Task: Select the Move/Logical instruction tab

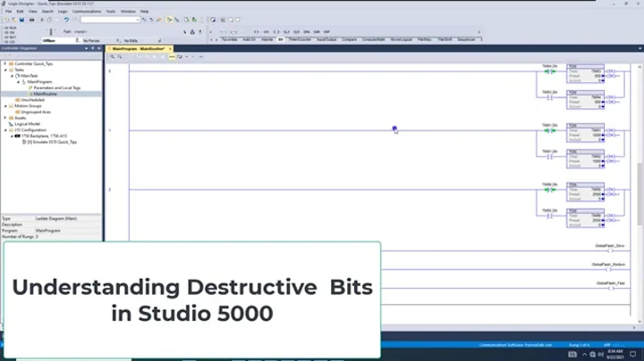Action: click(402, 40)
